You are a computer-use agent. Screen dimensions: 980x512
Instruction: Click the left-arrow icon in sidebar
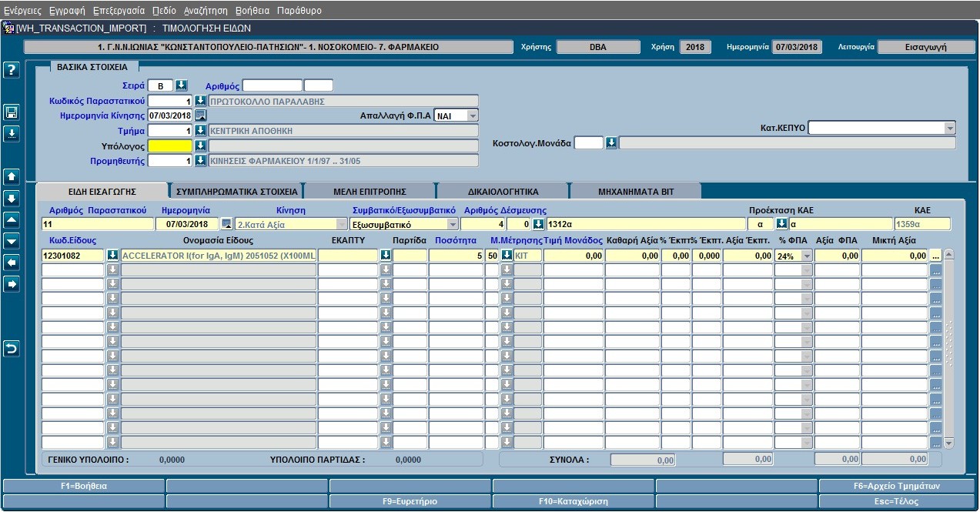point(12,263)
